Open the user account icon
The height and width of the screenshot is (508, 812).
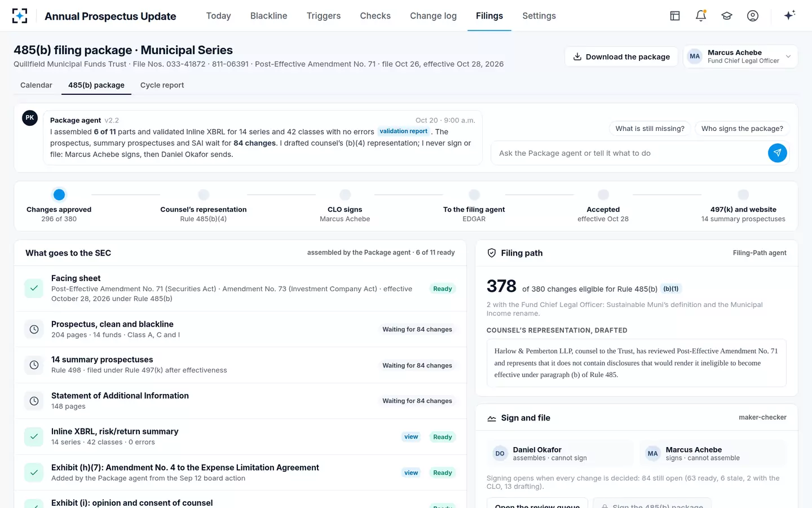point(753,16)
